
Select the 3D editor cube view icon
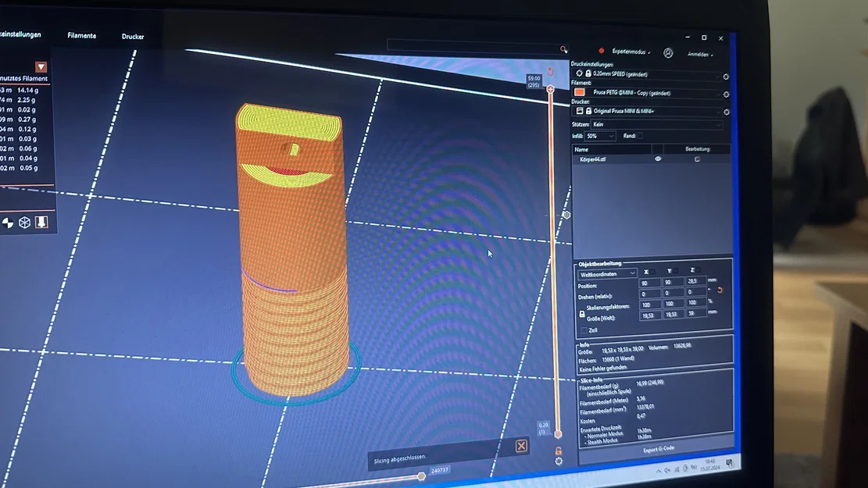coord(24,223)
